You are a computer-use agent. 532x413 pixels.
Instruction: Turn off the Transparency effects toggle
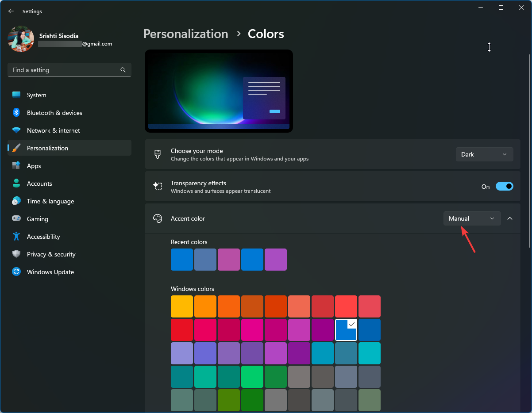(x=504, y=187)
